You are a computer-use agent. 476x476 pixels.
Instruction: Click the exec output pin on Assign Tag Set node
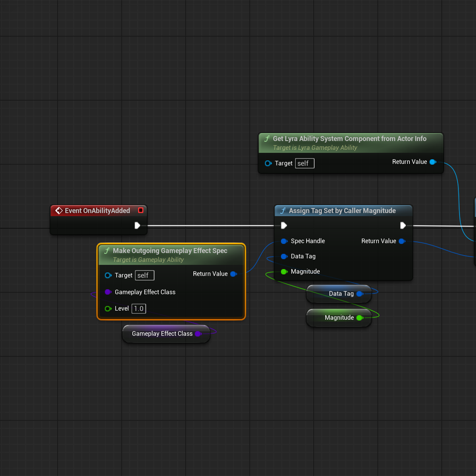point(403,225)
